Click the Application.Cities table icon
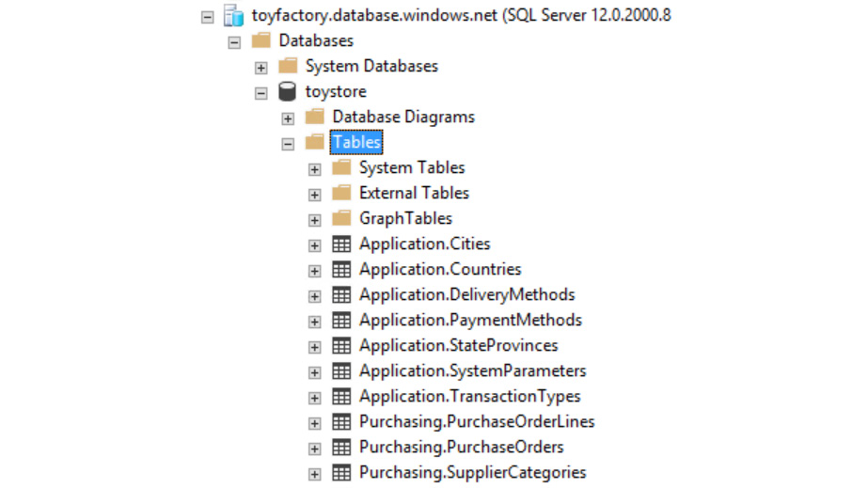 (341, 244)
